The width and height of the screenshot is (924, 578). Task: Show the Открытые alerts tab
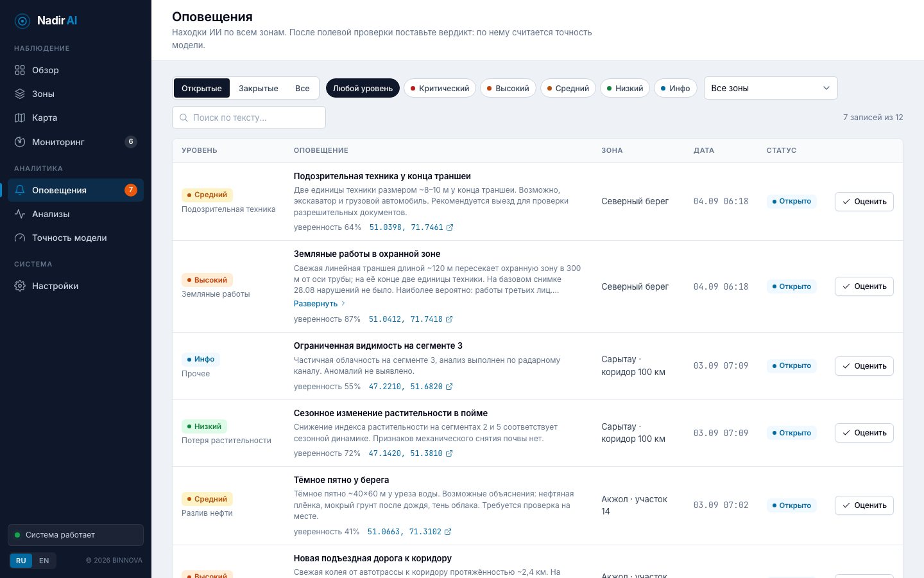coord(201,88)
